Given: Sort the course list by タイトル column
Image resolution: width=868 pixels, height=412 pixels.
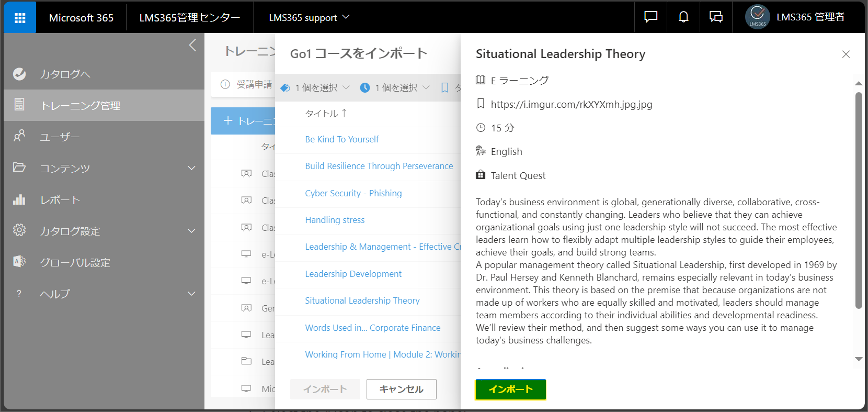Looking at the screenshot, I should tap(326, 114).
